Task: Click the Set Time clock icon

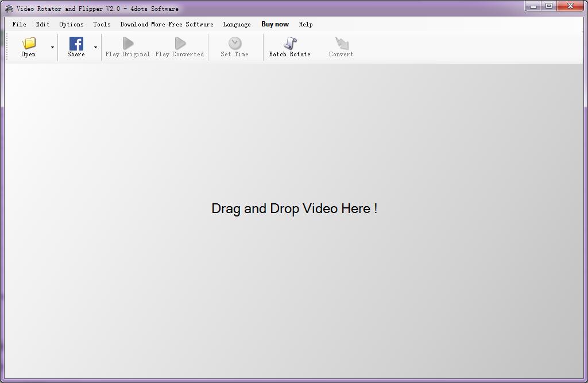Action: (235, 44)
